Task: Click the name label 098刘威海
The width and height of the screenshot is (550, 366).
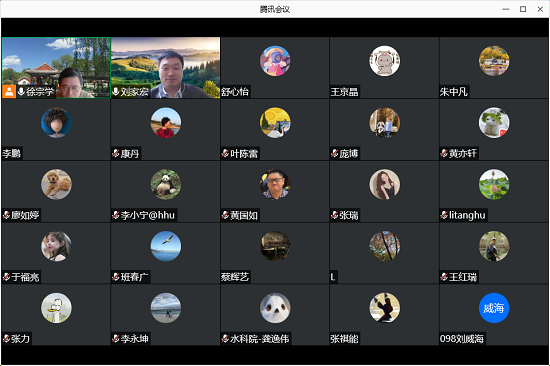Action: pyautogui.click(x=462, y=339)
